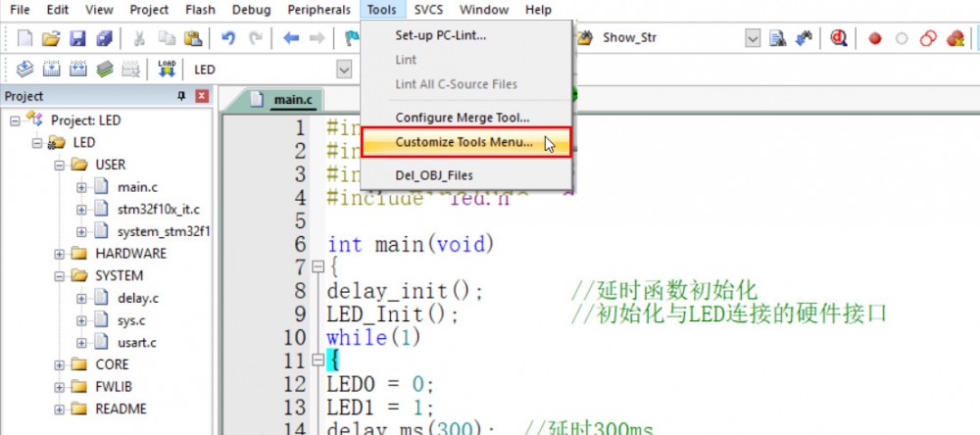980x435 pixels.
Task: Expand the README folder
Action: [60, 410]
